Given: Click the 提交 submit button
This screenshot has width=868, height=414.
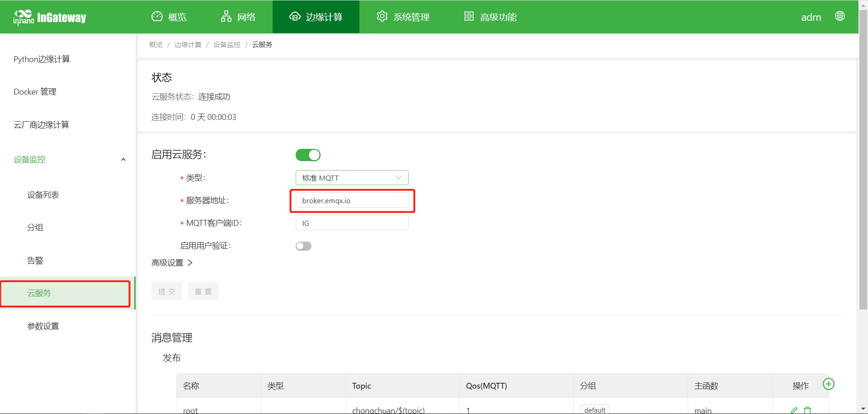Looking at the screenshot, I should 166,291.
